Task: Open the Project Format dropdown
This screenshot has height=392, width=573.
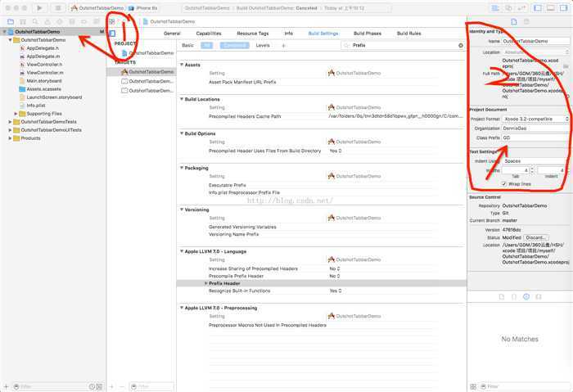Action: [535, 119]
